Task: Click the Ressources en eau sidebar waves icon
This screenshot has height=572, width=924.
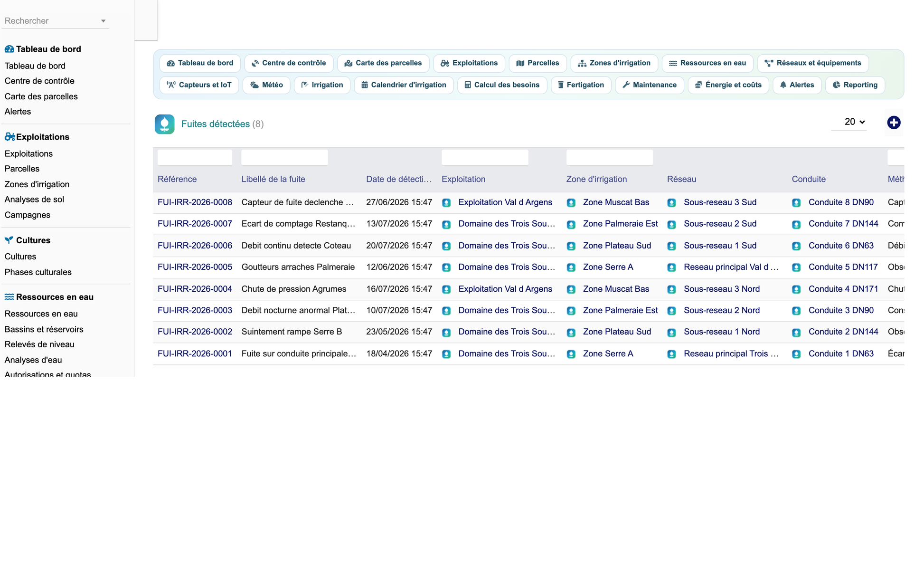Action: click(9, 297)
